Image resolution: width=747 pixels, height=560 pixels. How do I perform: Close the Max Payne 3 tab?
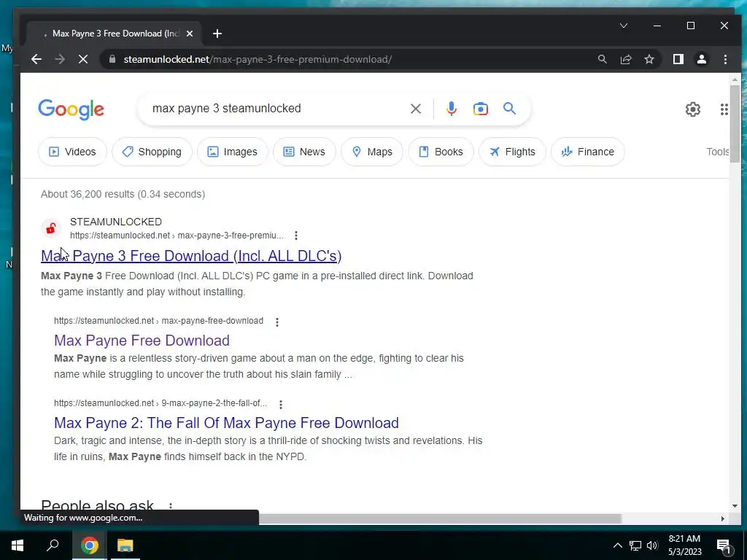coord(190,34)
